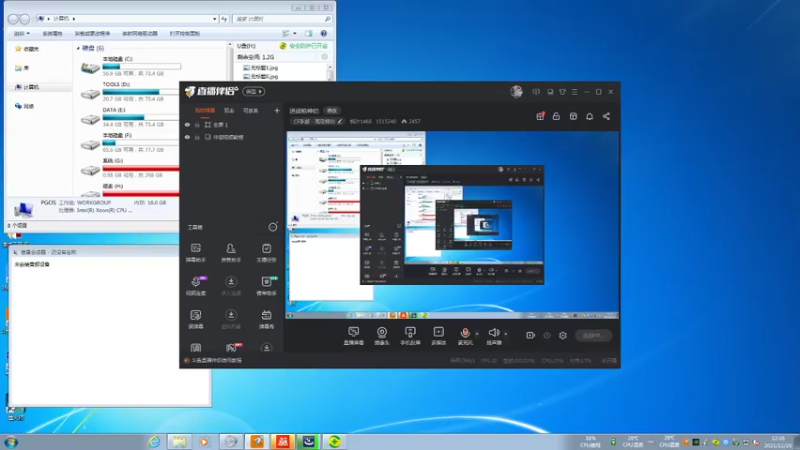
Task: Click the modify button beside the stream title
Action: (x=332, y=110)
